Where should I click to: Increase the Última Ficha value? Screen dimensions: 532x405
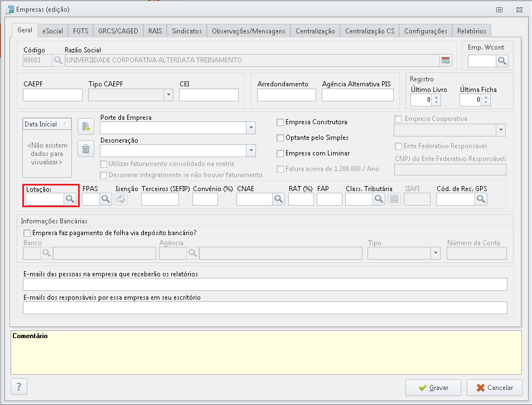pos(486,97)
